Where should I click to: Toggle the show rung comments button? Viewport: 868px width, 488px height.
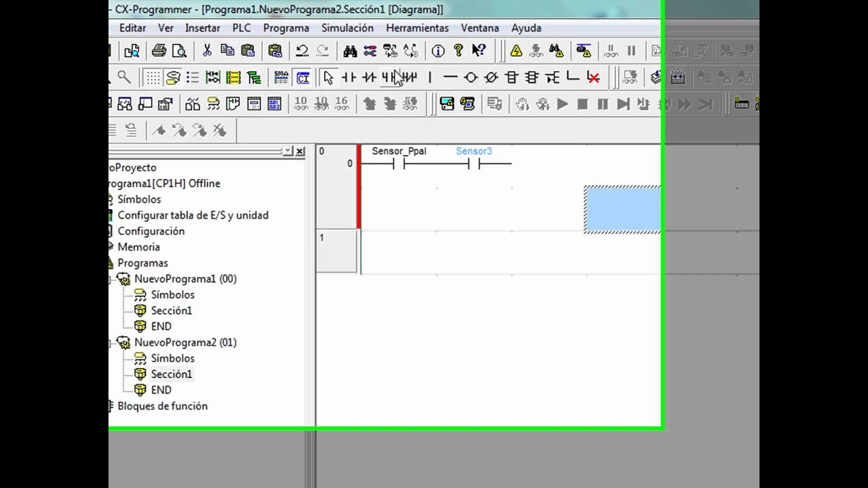173,78
